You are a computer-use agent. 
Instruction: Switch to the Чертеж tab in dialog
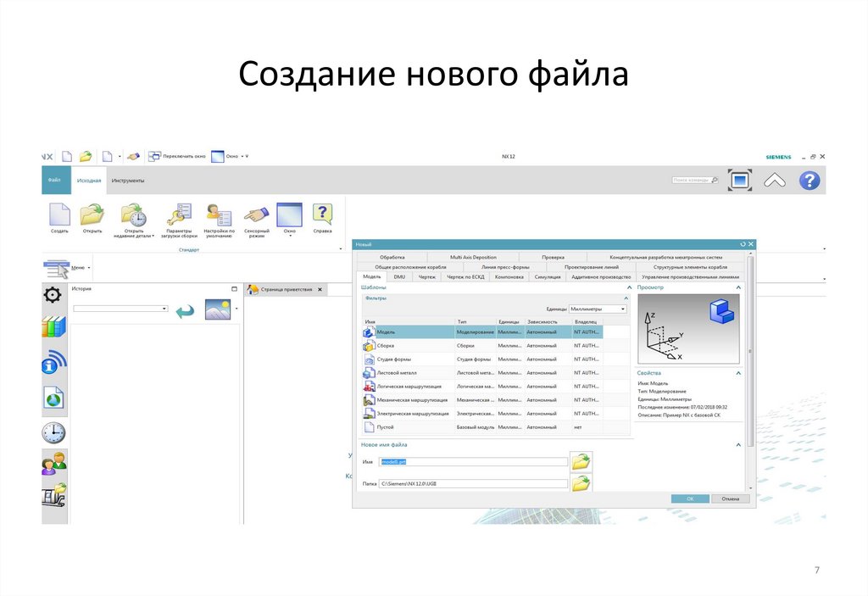point(427,277)
